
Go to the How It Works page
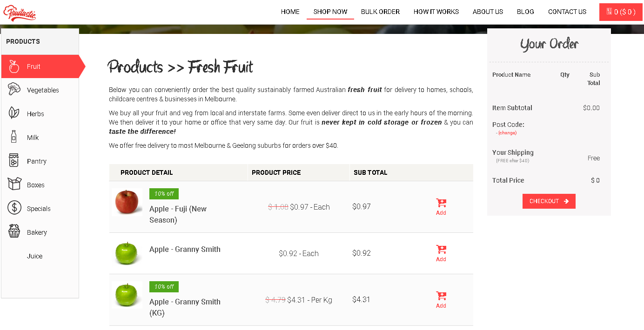(436, 12)
